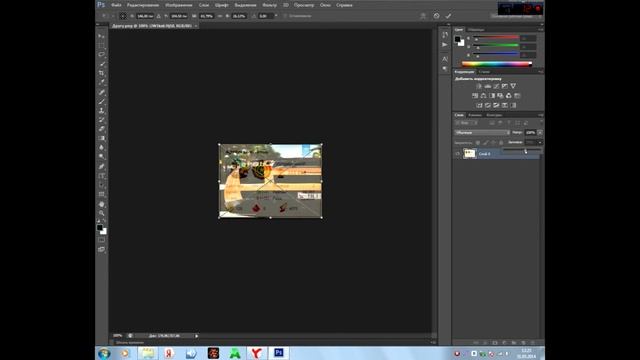The width and height of the screenshot is (640, 360).
Task: Open the History panel icon
Action: (444, 35)
